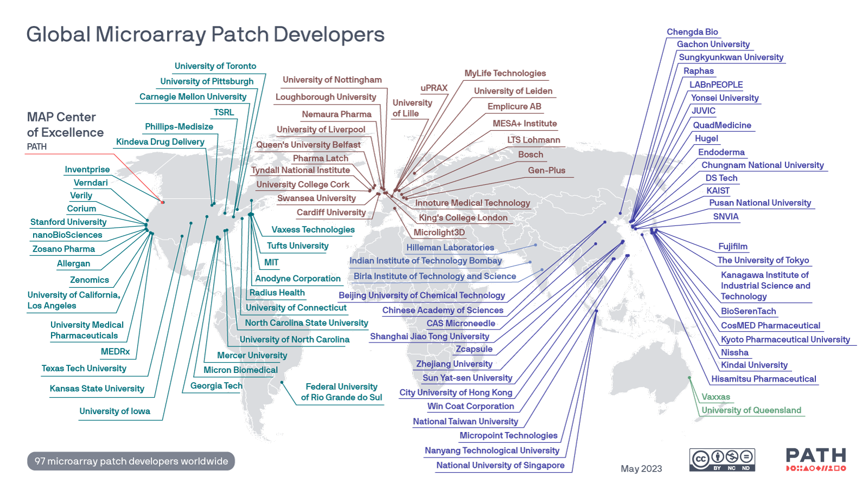Click 'Stanford University' label
The height and width of the screenshot is (490, 868).
68,222
